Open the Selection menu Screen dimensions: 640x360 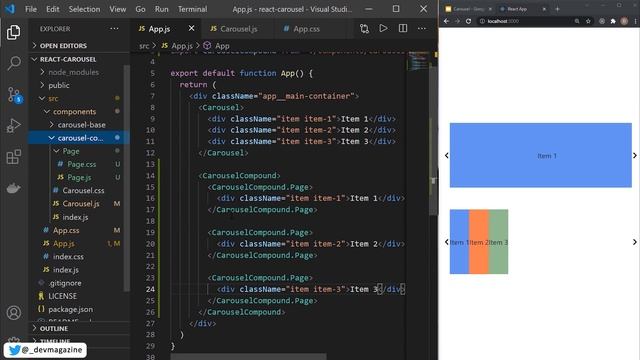click(x=84, y=9)
